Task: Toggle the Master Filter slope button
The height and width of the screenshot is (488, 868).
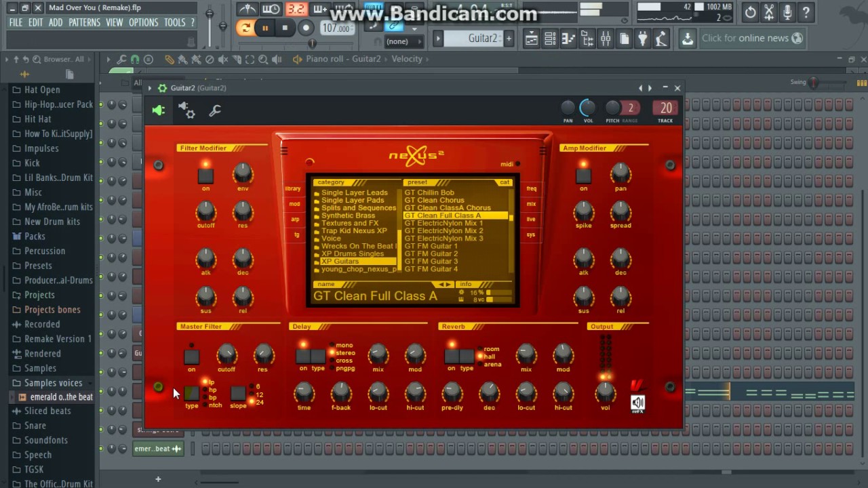Action: click(x=238, y=393)
